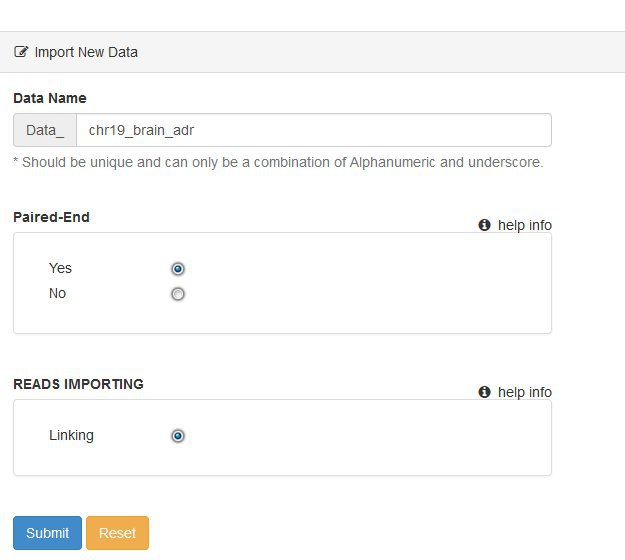Open READS IMPORTING help info text link
Screen dimensions: 625x560
525,392
